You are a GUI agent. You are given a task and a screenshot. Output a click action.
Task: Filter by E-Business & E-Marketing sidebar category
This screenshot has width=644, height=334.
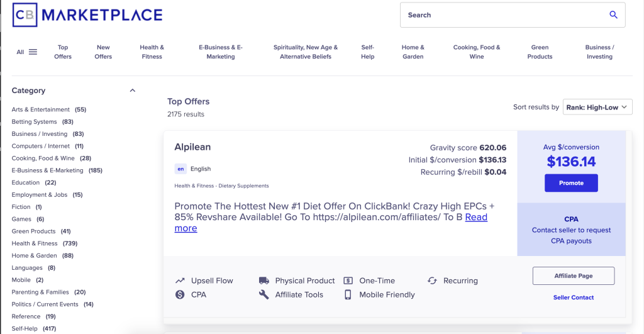click(x=57, y=170)
